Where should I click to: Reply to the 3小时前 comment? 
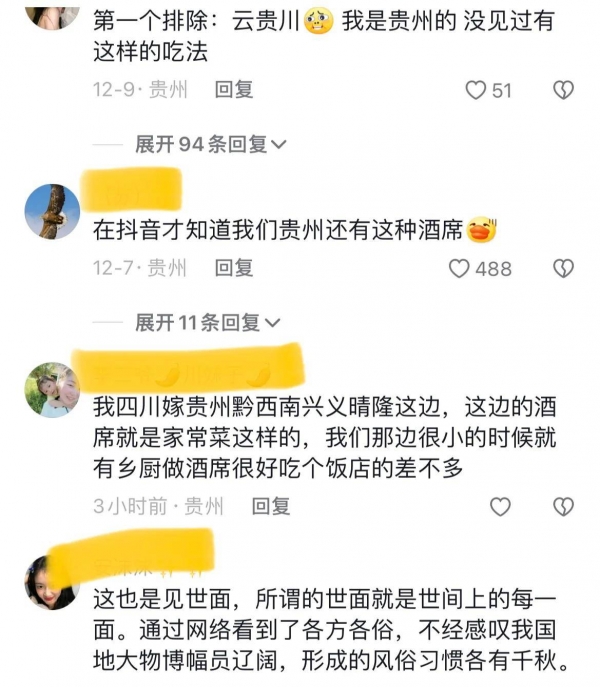pos(271,506)
